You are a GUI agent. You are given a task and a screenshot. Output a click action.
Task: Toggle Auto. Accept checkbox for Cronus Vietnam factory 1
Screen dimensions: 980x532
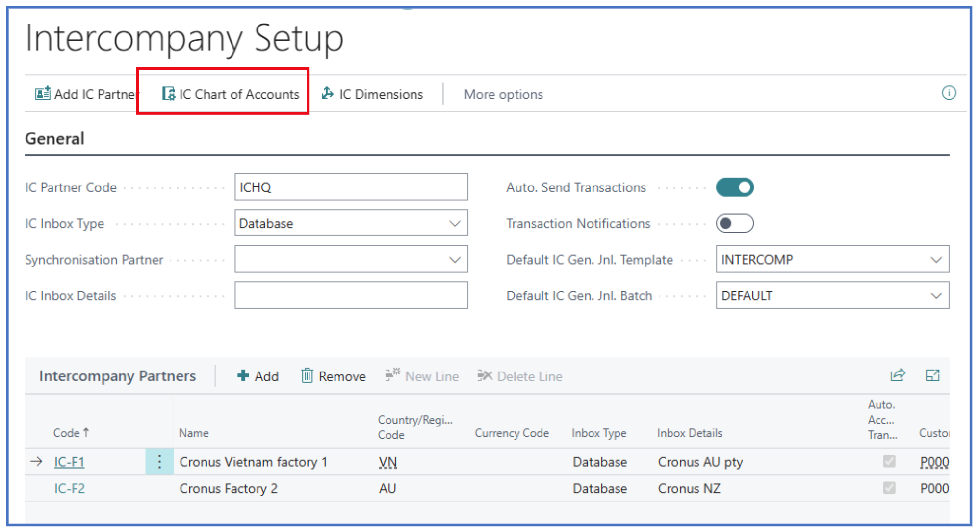pyautogui.click(x=889, y=461)
